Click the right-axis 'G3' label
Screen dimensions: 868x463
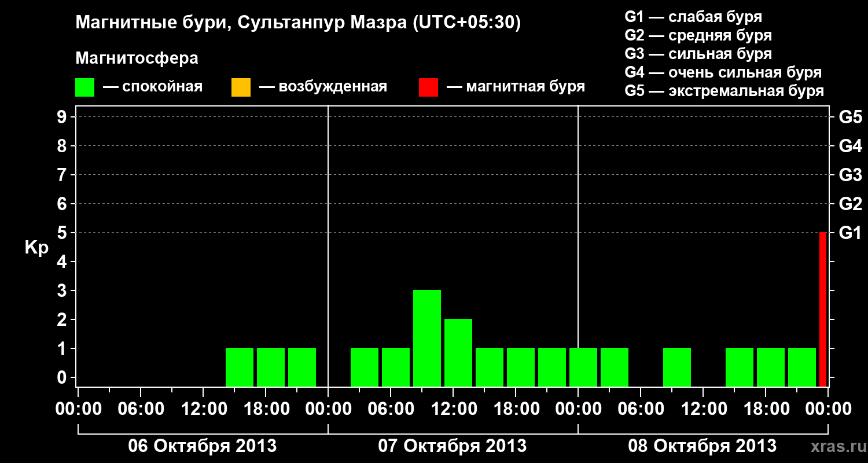(851, 175)
